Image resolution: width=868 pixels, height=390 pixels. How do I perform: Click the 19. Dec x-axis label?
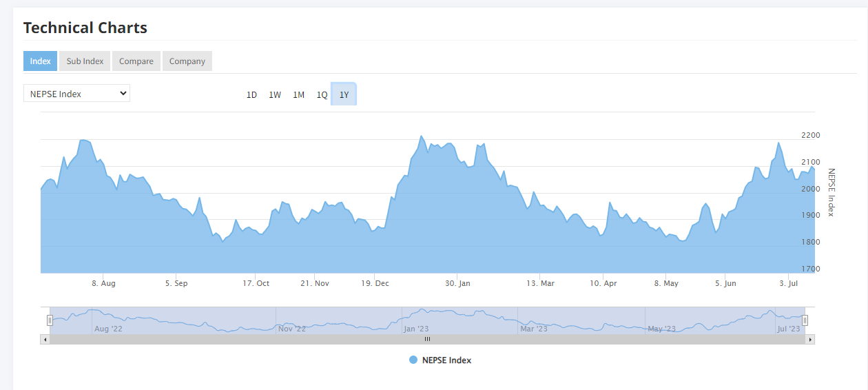click(x=375, y=283)
